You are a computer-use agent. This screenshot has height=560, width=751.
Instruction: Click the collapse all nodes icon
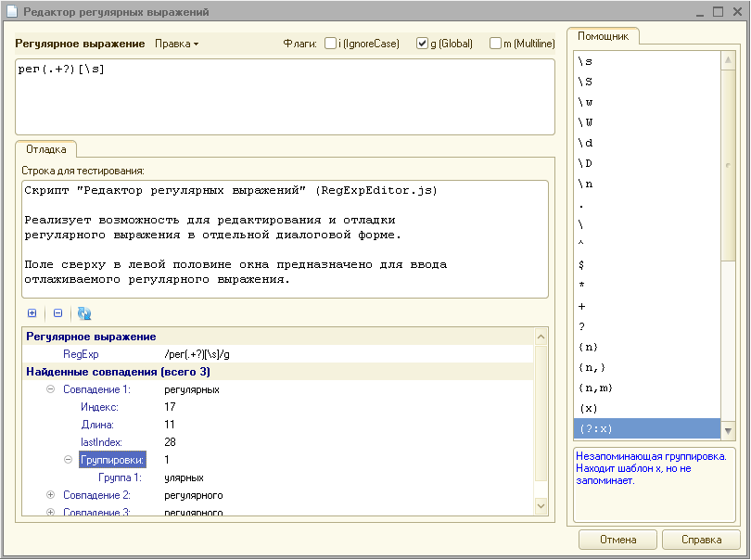[x=57, y=313]
